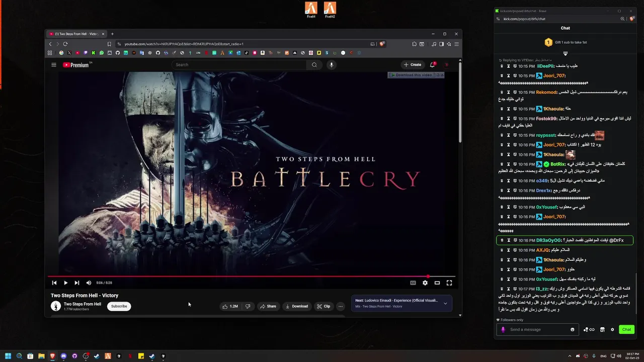Viewport: 644px width, 362px height.
Task: Open the Kick shop icon in chat
Action: tap(602, 330)
